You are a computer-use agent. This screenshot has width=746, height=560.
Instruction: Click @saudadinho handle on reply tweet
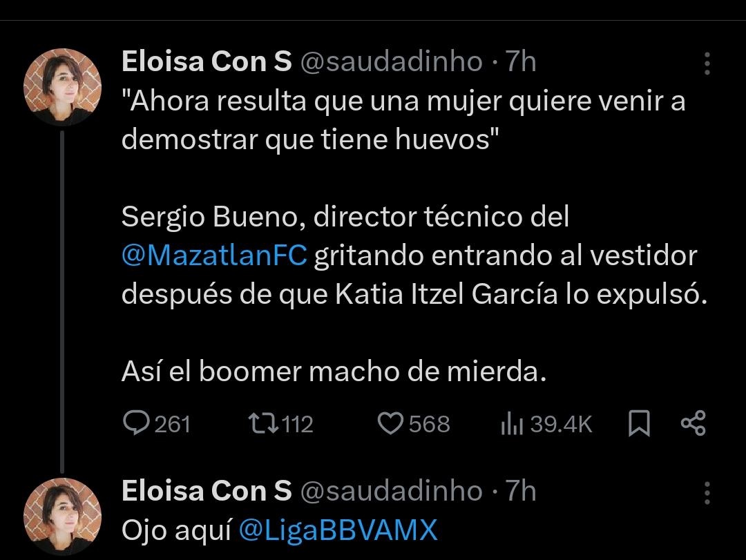coord(390,491)
